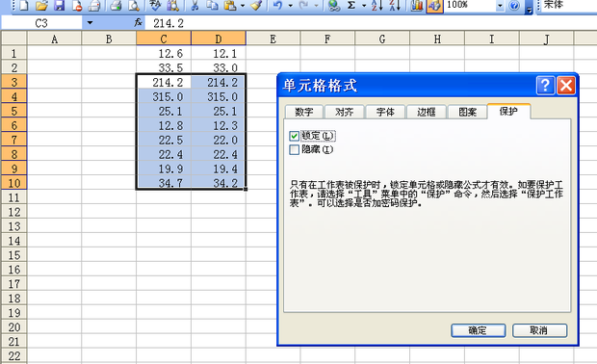The width and height of the screenshot is (597, 364).
Task: Cancel dialog with 取消 button
Action: pyautogui.click(x=539, y=330)
